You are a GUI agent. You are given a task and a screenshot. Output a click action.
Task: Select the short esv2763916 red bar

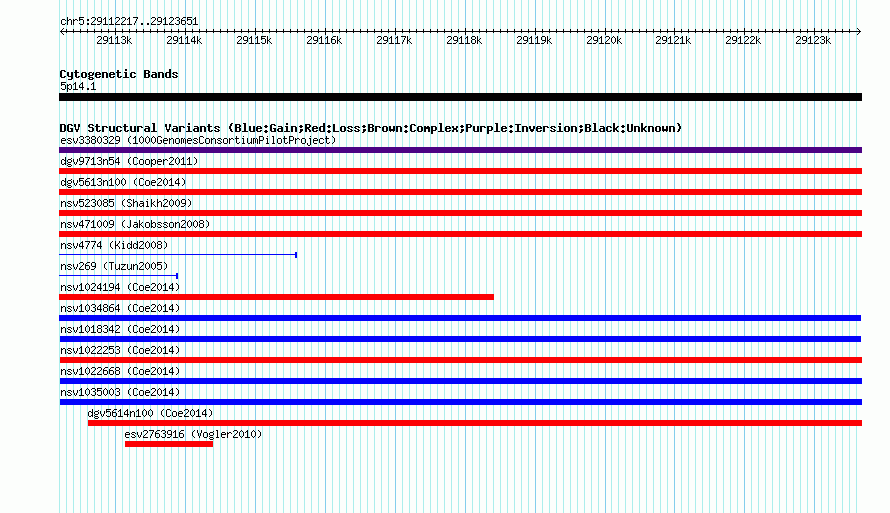click(x=169, y=444)
